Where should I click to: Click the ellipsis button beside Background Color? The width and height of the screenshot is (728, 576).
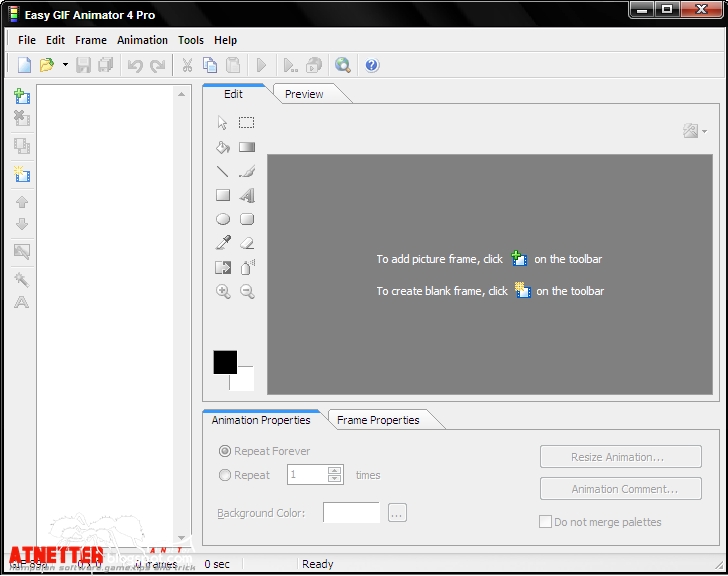tap(397, 513)
